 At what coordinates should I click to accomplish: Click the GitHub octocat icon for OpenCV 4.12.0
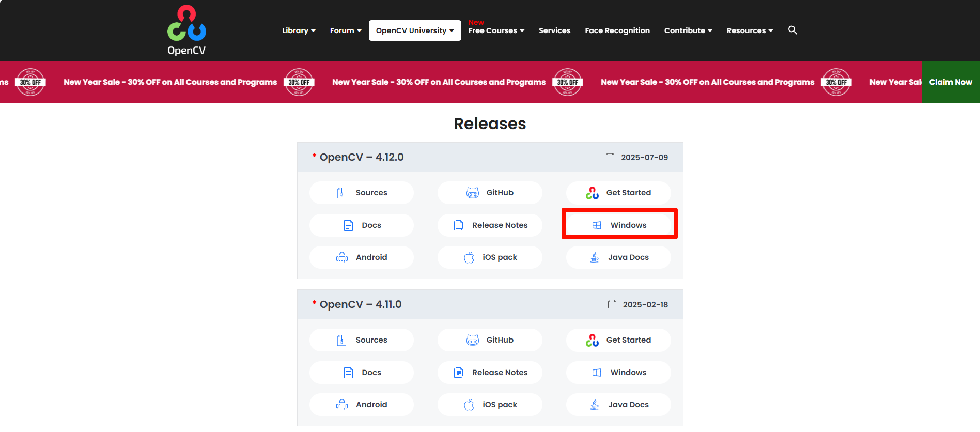473,193
